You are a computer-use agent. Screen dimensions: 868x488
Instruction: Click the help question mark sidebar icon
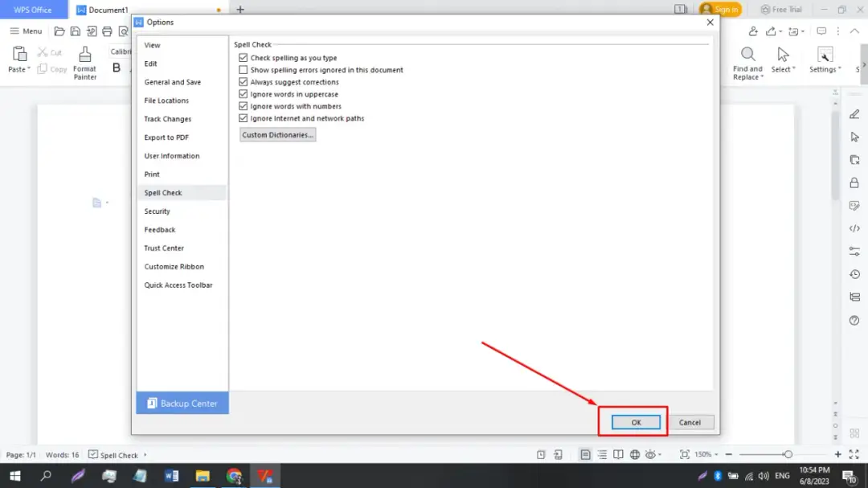[854, 321]
